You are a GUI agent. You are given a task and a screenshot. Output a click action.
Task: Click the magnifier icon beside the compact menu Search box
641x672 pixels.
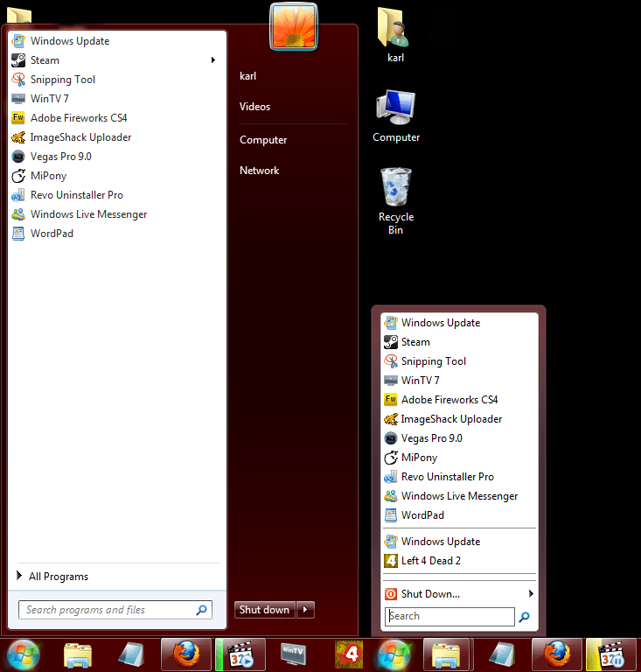point(524,617)
